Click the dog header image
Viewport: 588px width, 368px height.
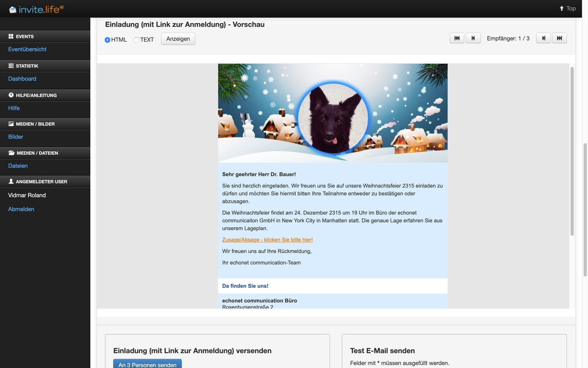pyautogui.click(x=333, y=113)
